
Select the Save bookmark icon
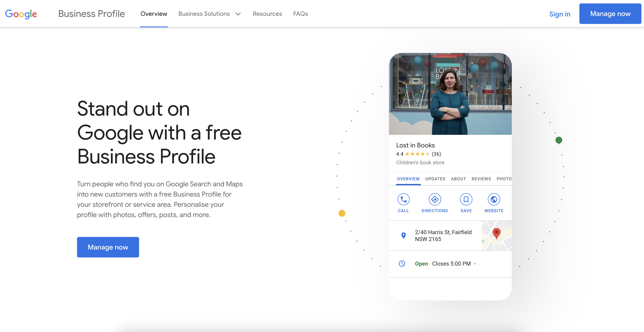(466, 200)
